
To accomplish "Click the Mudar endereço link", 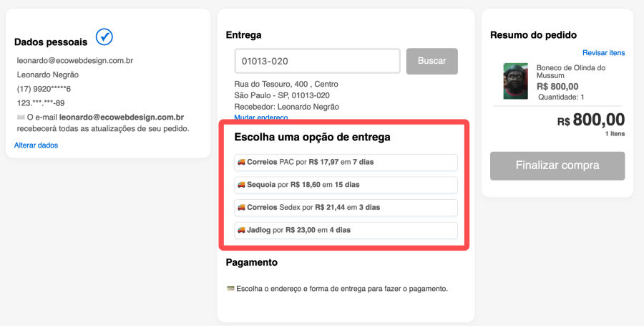I will click(x=260, y=118).
